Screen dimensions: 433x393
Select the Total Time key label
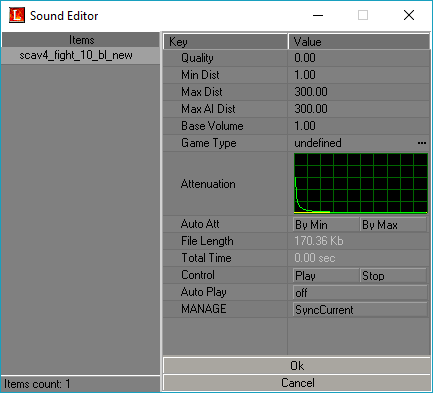pos(206,258)
